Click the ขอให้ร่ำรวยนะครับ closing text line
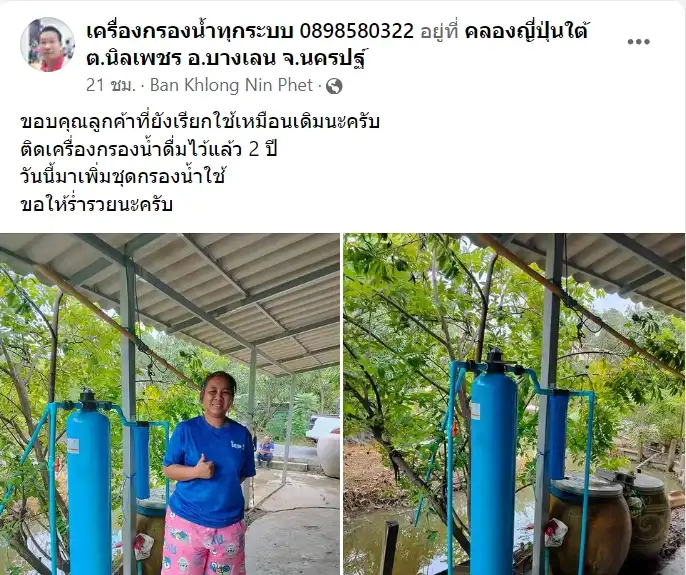Image resolution: width=686 pixels, height=575 pixels. pyautogui.click(x=97, y=204)
